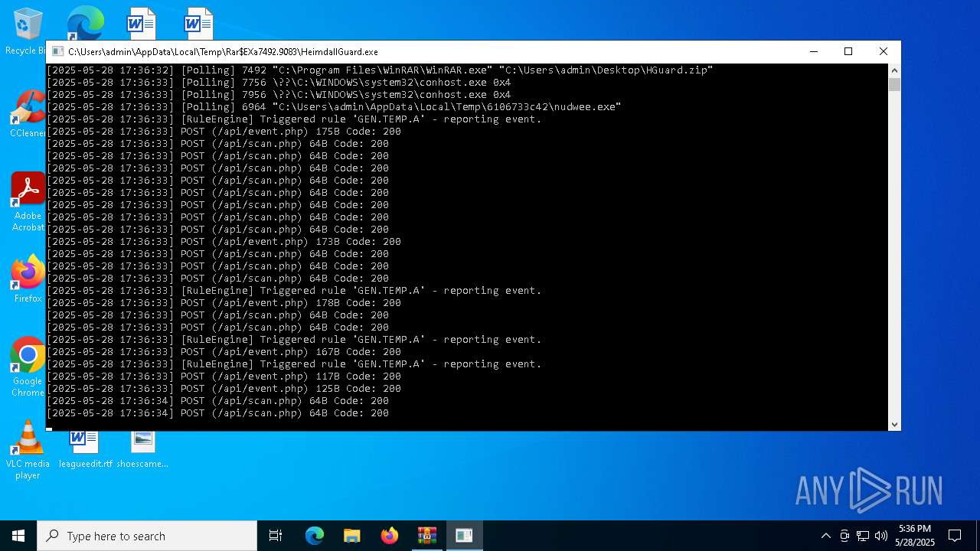Open the shoescame image file on desktop

point(142,450)
